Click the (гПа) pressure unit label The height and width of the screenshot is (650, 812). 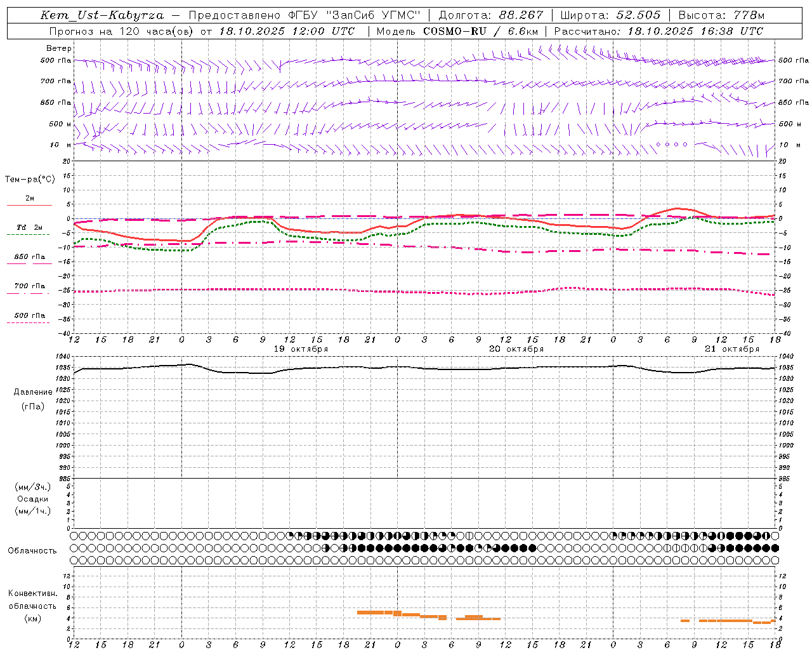[33, 407]
